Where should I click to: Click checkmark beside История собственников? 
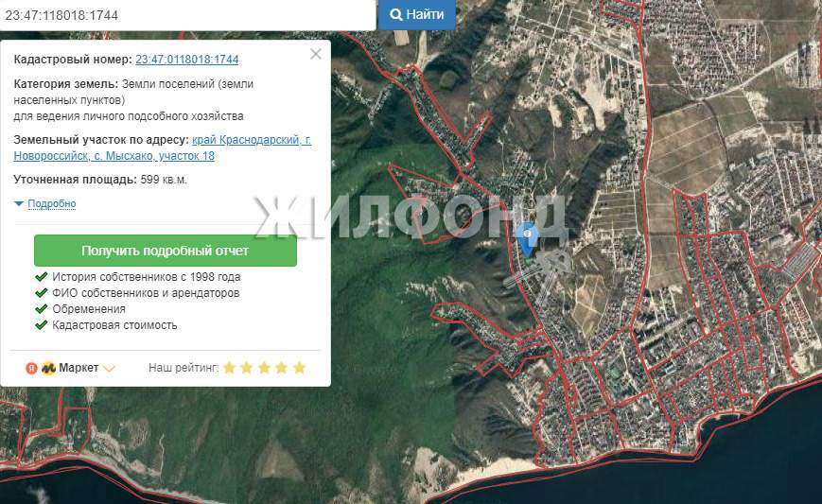tap(41, 277)
